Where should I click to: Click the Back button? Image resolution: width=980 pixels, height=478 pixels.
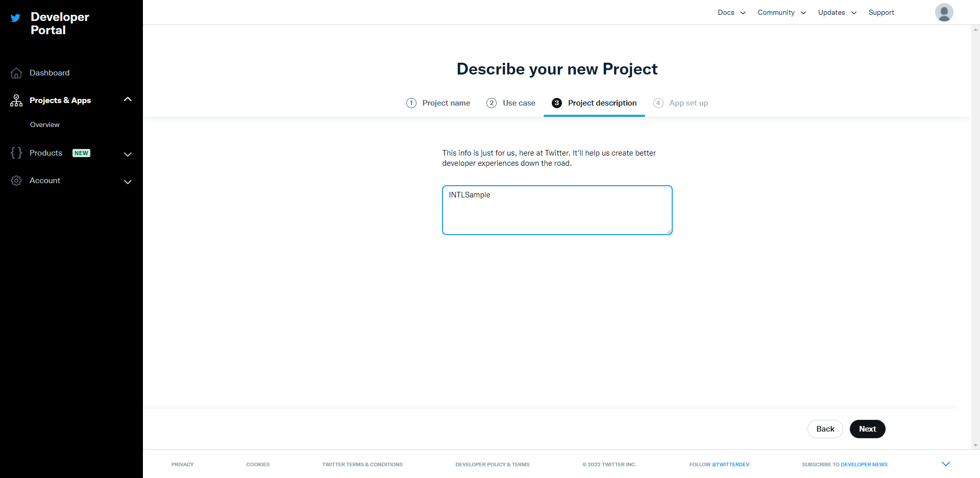825,429
